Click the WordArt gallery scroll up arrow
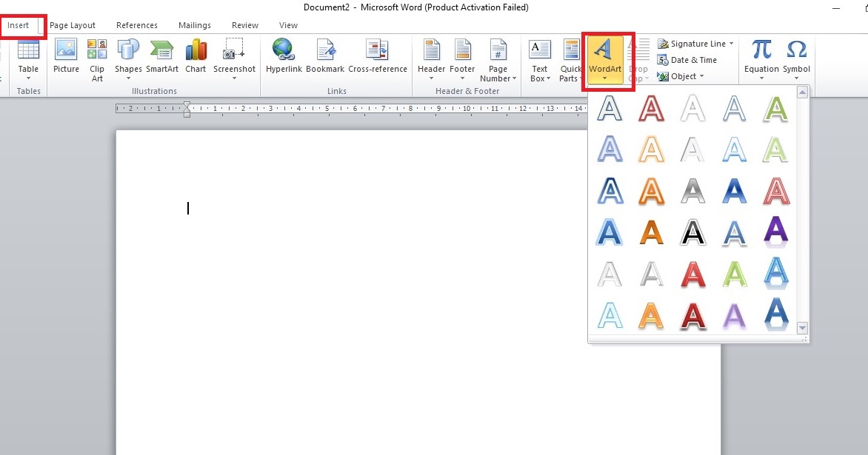Screen dimensions: 868x455 pyautogui.click(x=802, y=93)
